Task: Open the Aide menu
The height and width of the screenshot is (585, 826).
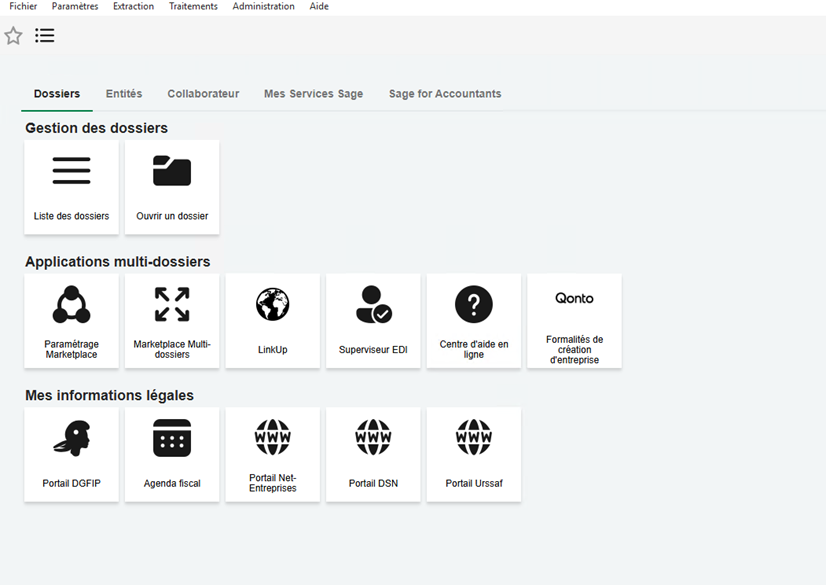Action: (319, 6)
